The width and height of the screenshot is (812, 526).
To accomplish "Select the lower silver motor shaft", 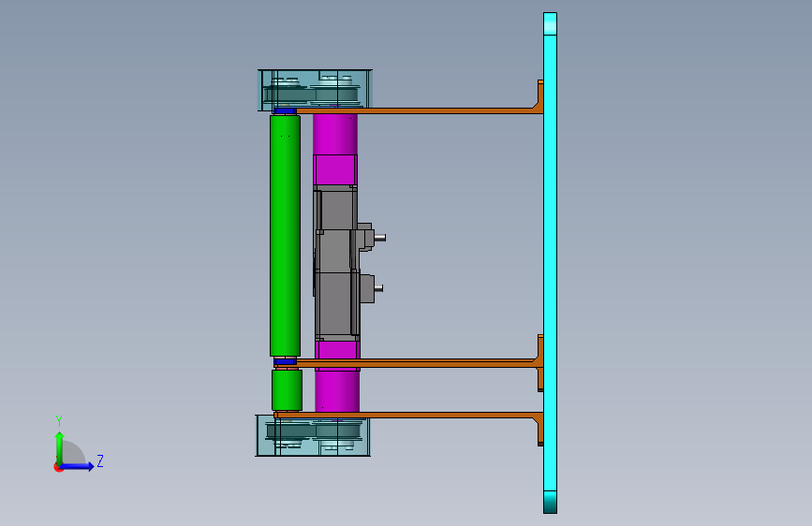I will pos(378,288).
